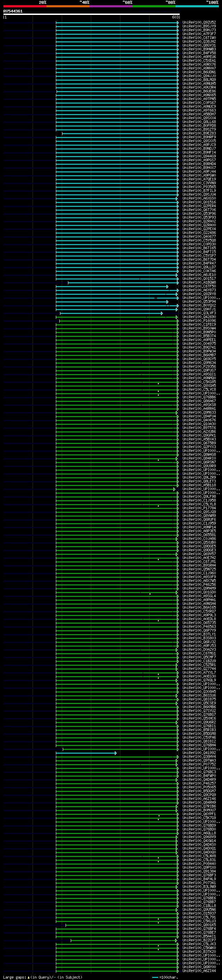Select hit label UniRef100_Q01517

click(x=199, y=278)
